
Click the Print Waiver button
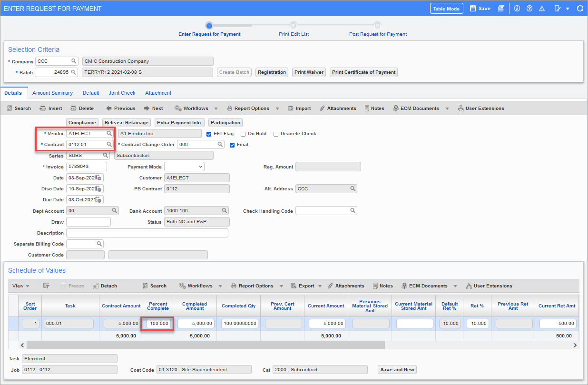tap(309, 72)
